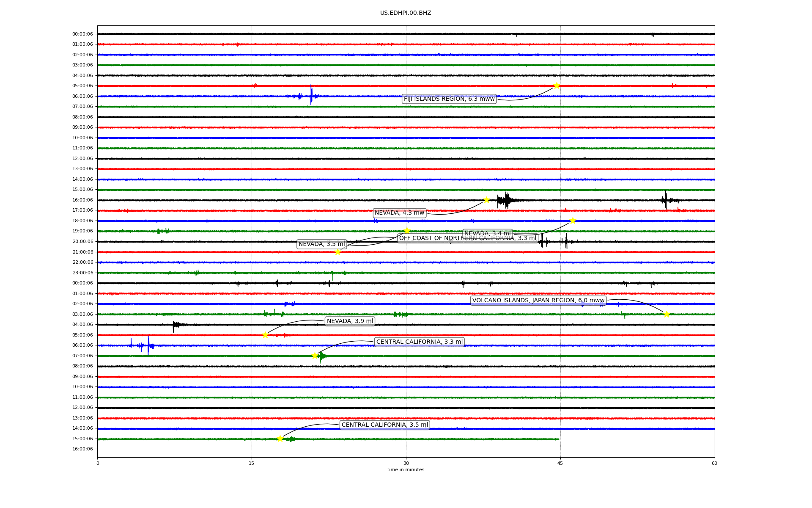This screenshot has height=508, width=812.
Task: Click the VOLCANO ISLANDS, JAPAN REGION label
Action: pyautogui.click(x=538, y=301)
